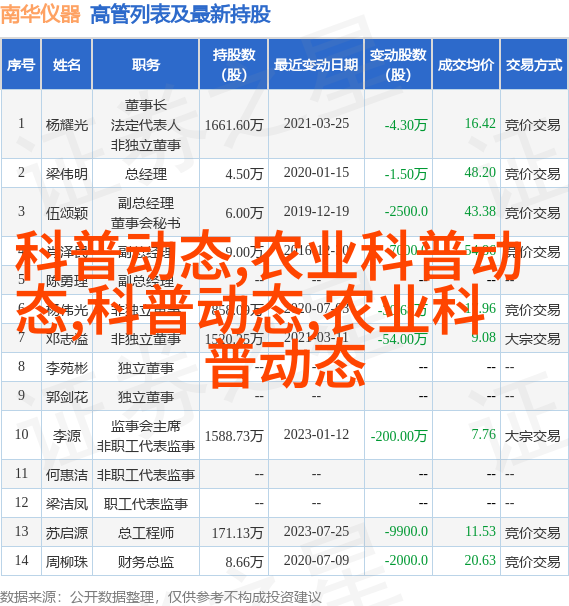Screen dimensions: 569x606
Task: Click the date 2023-07-25
Action: pyautogui.click(x=316, y=531)
